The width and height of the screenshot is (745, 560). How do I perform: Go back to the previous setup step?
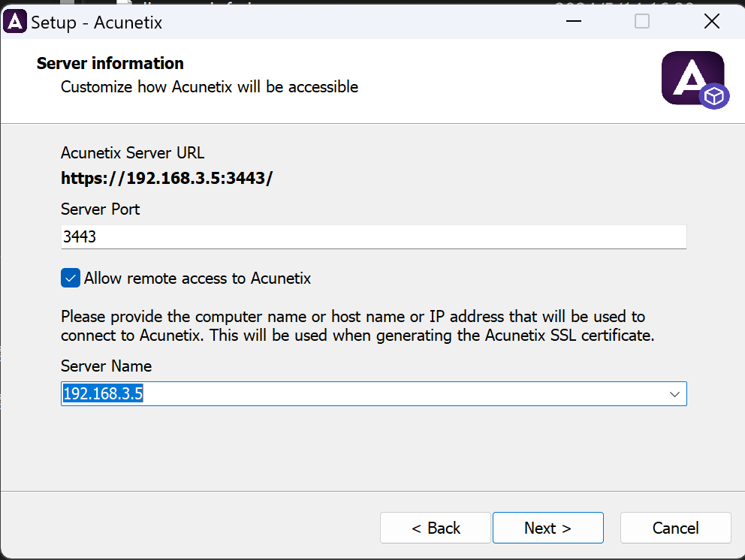(x=435, y=527)
